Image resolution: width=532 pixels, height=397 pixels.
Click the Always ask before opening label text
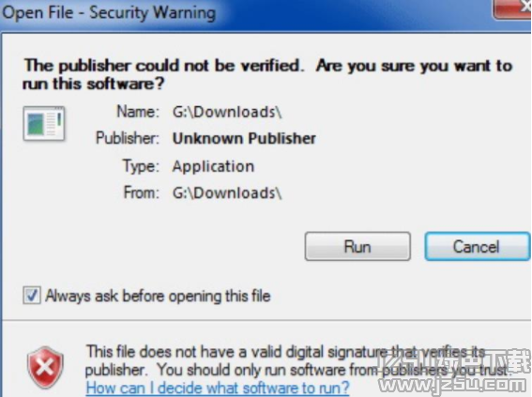[159, 296]
